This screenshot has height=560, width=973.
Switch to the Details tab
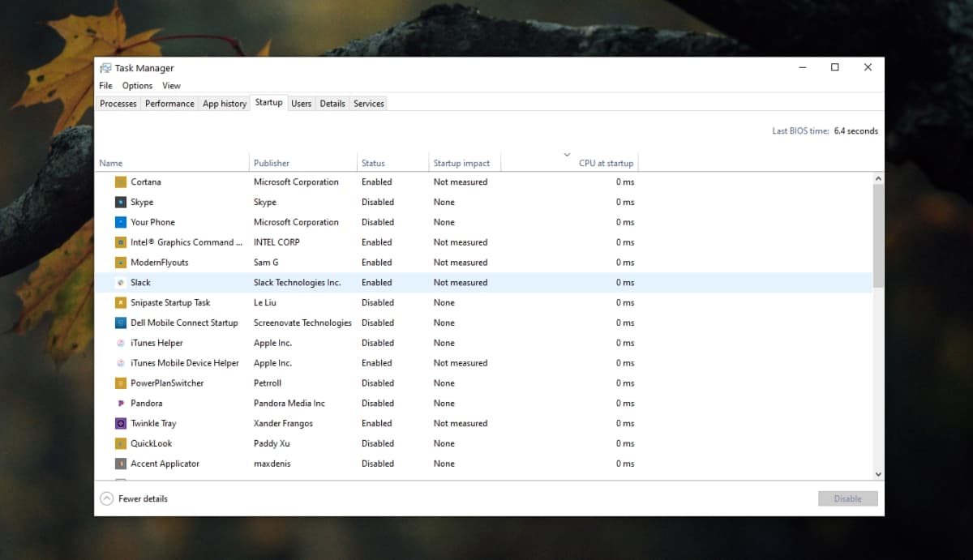pos(332,104)
